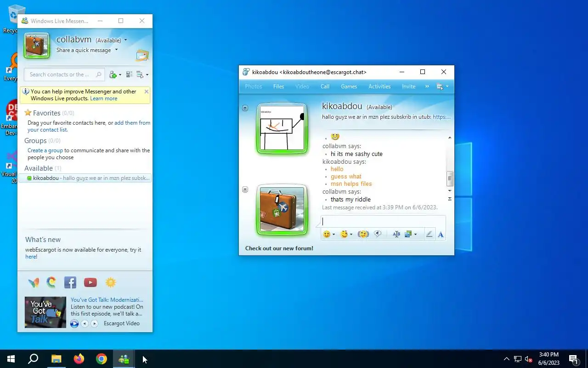This screenshot has height=368, width=588.
Task: Collapse your own display picture in chat
Action: pyautogui.click(x=245, y=190)
